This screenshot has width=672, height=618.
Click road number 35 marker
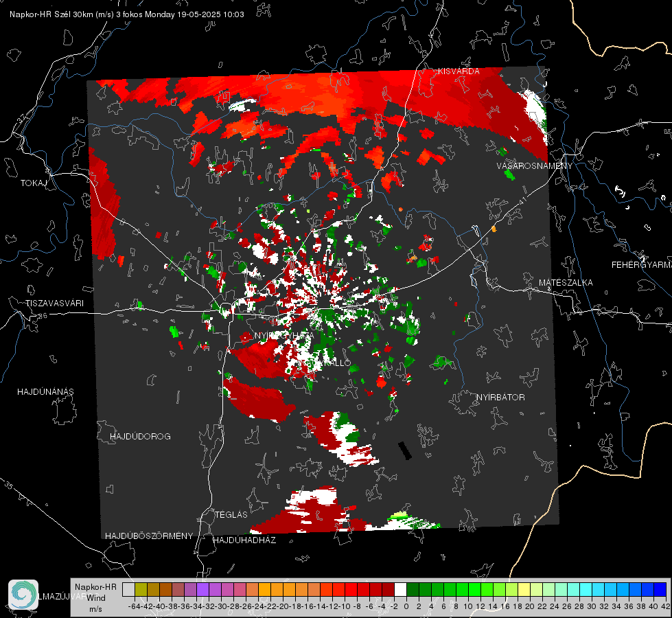8,485
